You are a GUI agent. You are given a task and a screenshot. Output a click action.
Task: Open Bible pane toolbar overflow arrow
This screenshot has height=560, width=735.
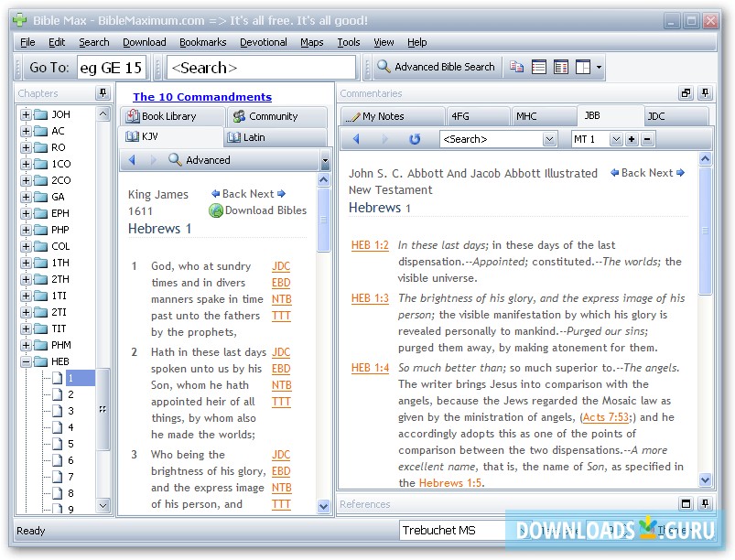(325, 160)
